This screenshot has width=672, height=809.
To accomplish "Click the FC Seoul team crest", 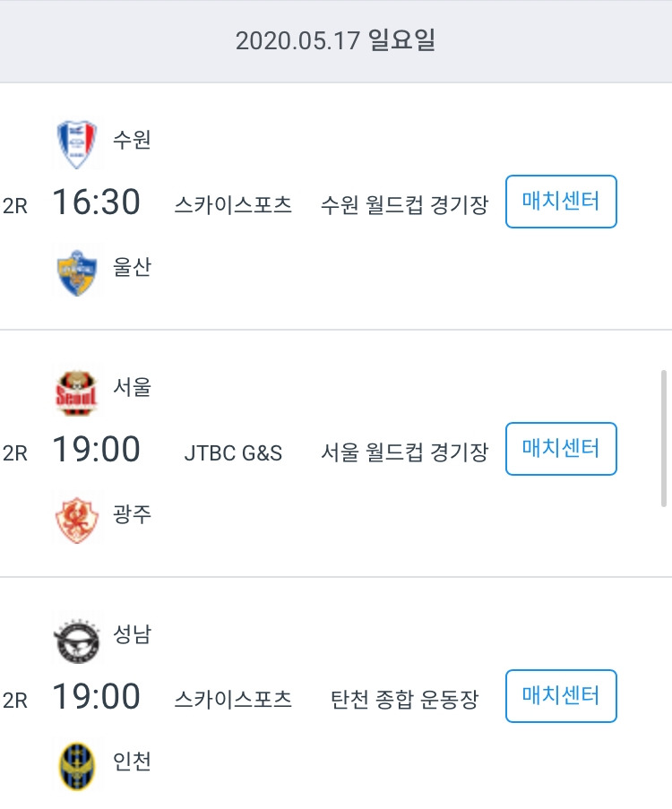I will 76,393.
